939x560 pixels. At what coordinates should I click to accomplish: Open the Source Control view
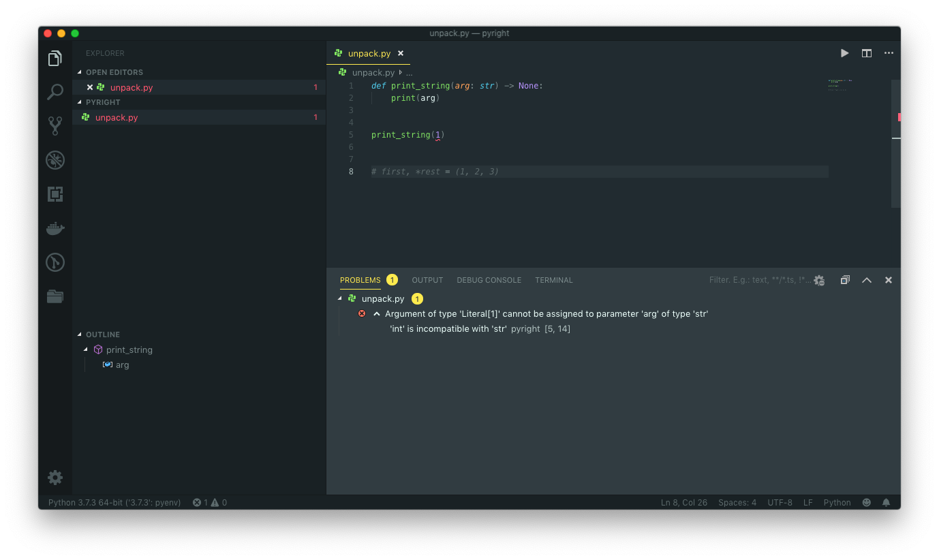[55, 125]
